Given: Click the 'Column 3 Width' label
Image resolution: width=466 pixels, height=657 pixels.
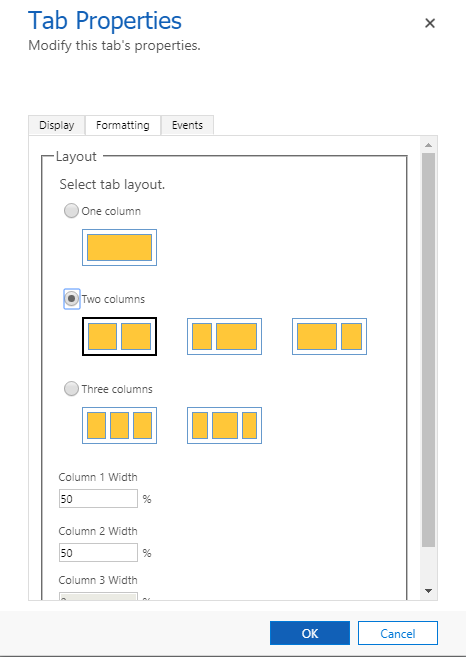Looking at the screenshot, I should click(x=98, y=580).
